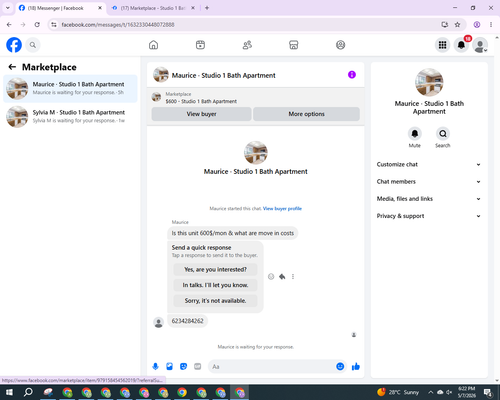Send a voice clip with microphone icon
The height and width of the screenshot is (400, 500).
pos(155,367)
